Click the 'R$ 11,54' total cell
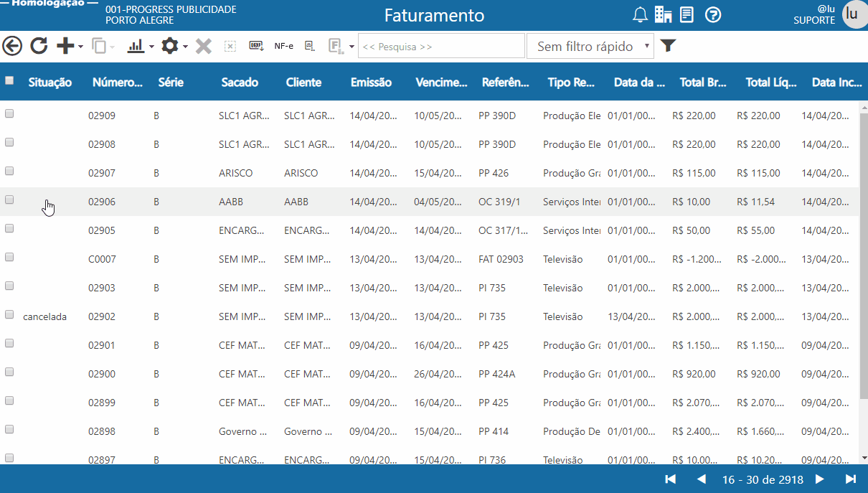The width and height of the screenshot is (868, 493). [x=755, y=202]
